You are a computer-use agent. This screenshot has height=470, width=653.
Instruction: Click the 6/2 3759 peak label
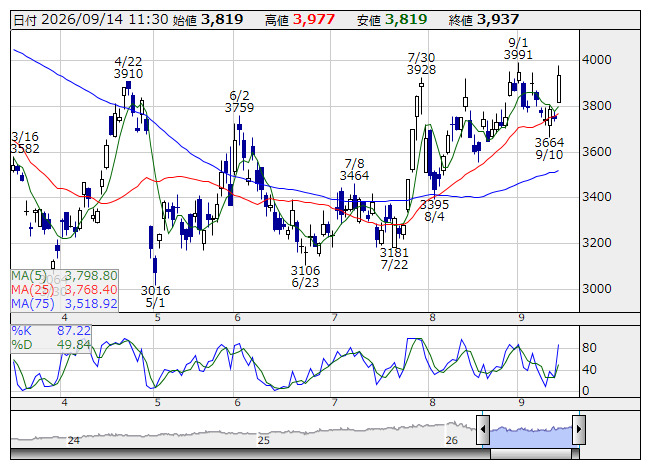click(239, 102)
